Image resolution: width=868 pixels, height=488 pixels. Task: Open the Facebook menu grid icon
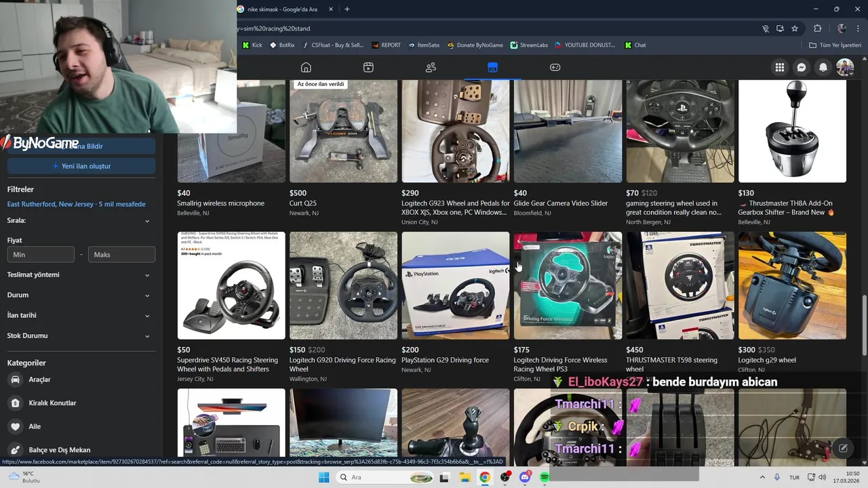click(x=780, y=67)
